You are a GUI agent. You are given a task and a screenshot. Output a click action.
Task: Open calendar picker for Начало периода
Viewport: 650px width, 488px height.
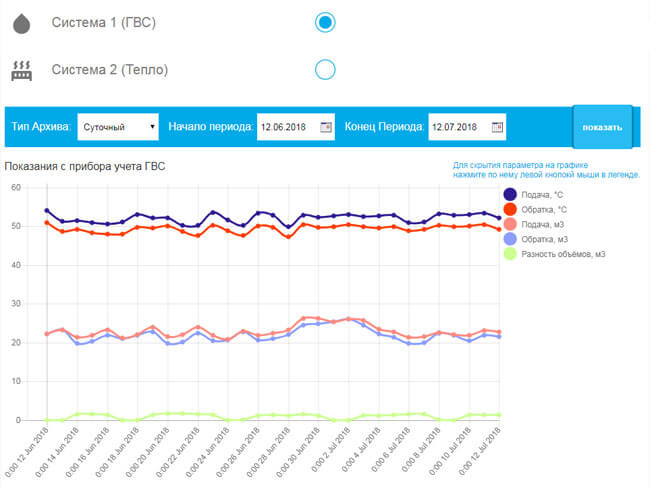tap(326, 127)
